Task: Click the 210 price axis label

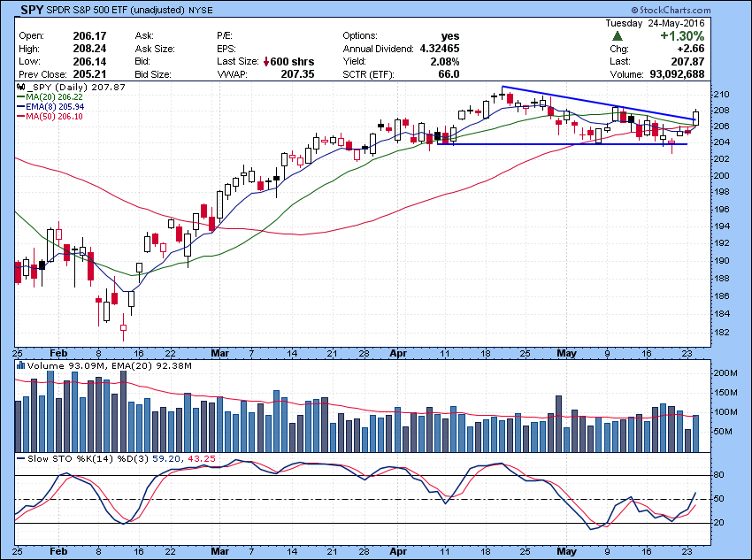Action: pyautogui.click(x=722, y=95)
